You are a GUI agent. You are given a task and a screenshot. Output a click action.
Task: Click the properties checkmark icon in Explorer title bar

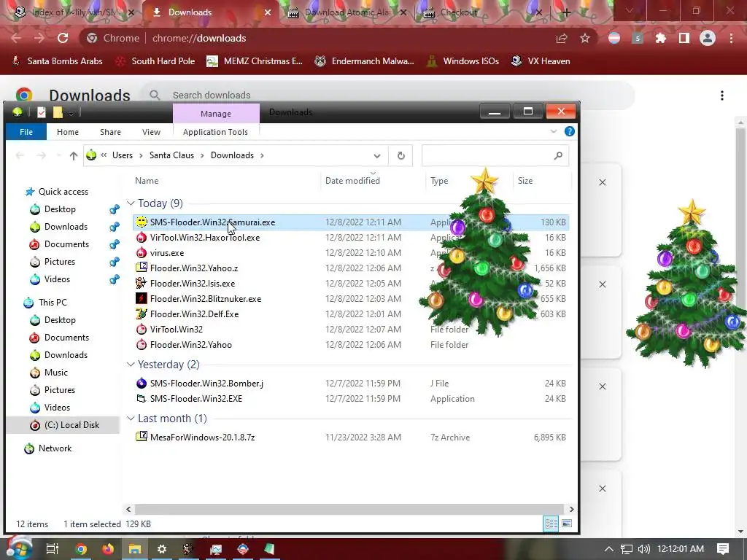tap(42, 112)
